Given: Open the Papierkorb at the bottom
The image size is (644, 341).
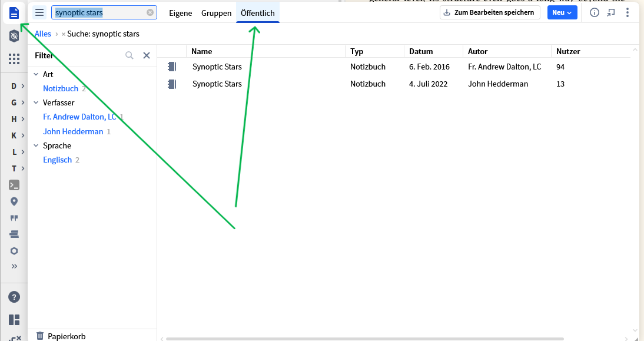Looking at the screenshot, I should pyautogui.click(x=67, y=336).
